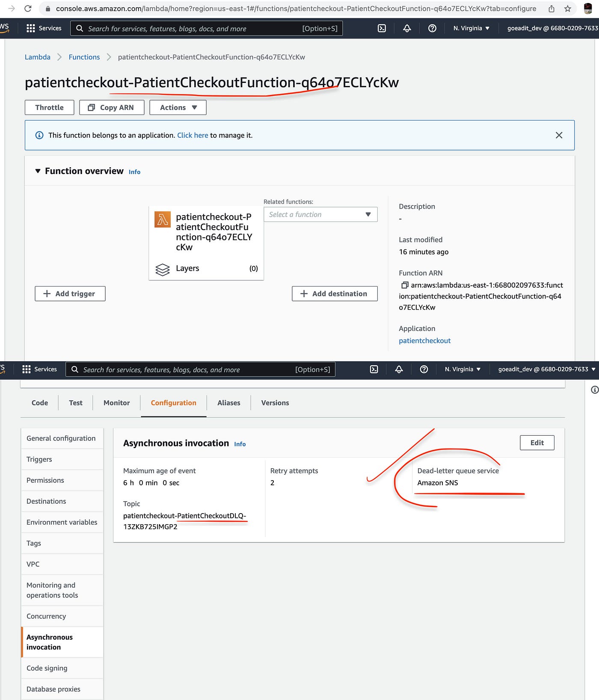Copy the Function ARN with copy icon

point(404,285)
